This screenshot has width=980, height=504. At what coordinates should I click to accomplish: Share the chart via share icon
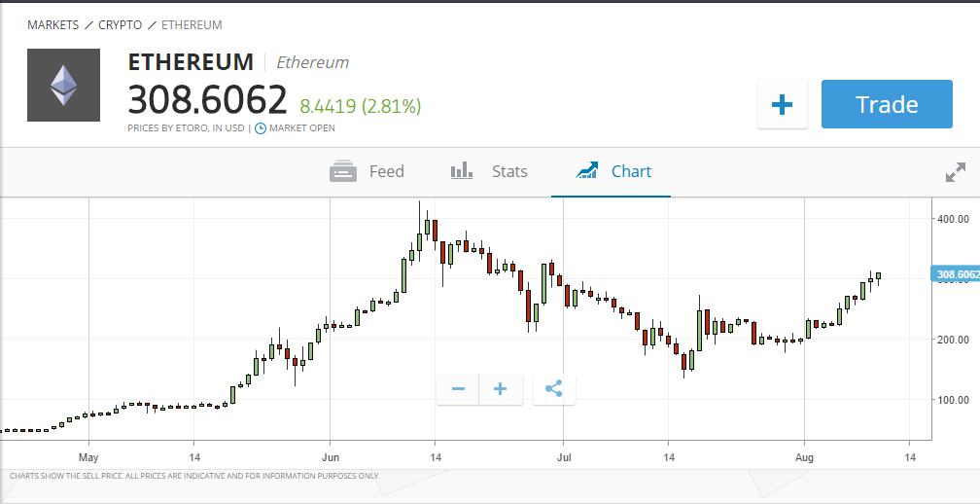tap(554, 389)
